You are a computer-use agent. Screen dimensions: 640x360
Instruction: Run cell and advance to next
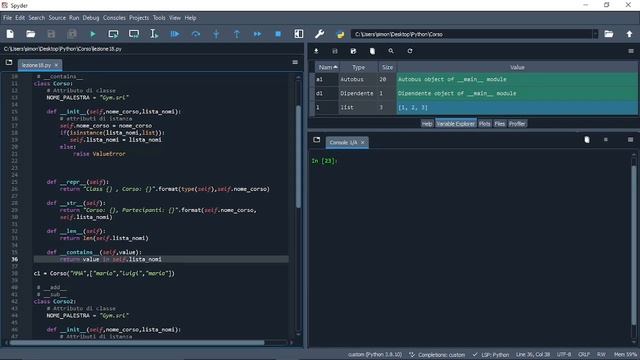[x=134, y=34]
